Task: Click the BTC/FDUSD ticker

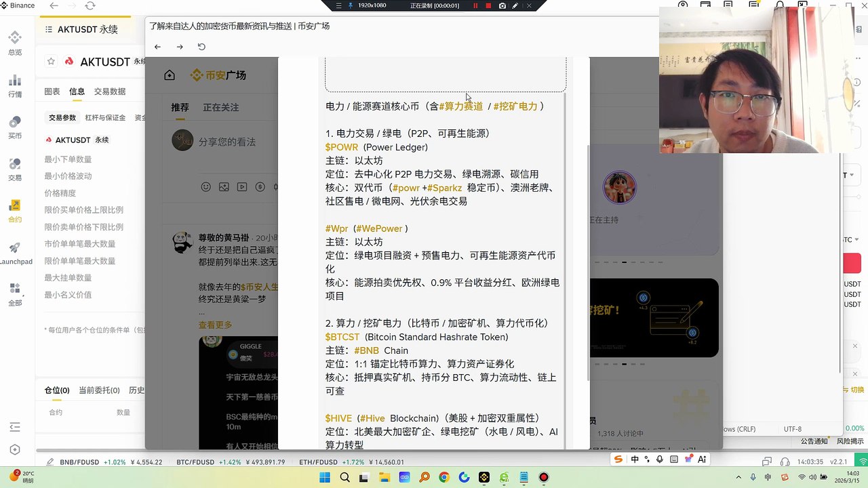Action: point(230,462)
